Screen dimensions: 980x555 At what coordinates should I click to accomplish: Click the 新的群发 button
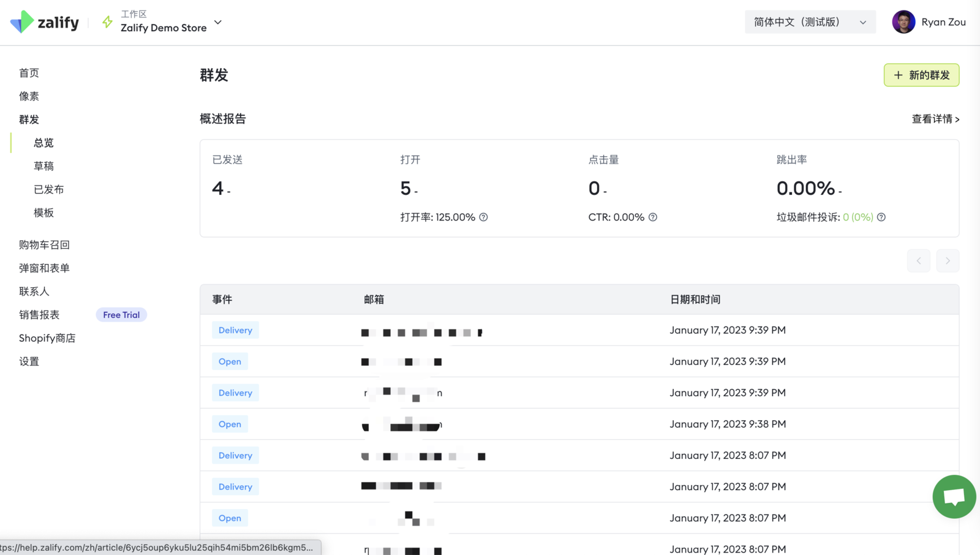[x=921, y=75]
